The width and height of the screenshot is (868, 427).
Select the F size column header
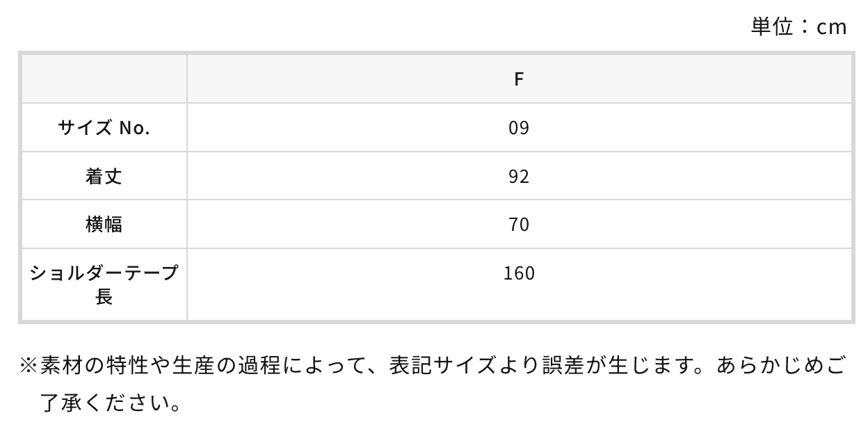(519, 79)
